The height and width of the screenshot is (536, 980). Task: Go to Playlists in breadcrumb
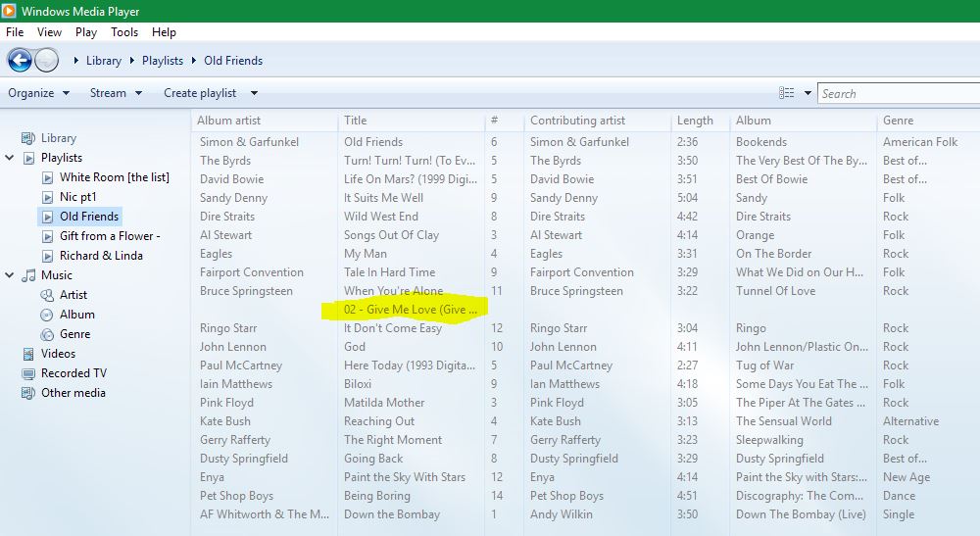click(163, 61)
